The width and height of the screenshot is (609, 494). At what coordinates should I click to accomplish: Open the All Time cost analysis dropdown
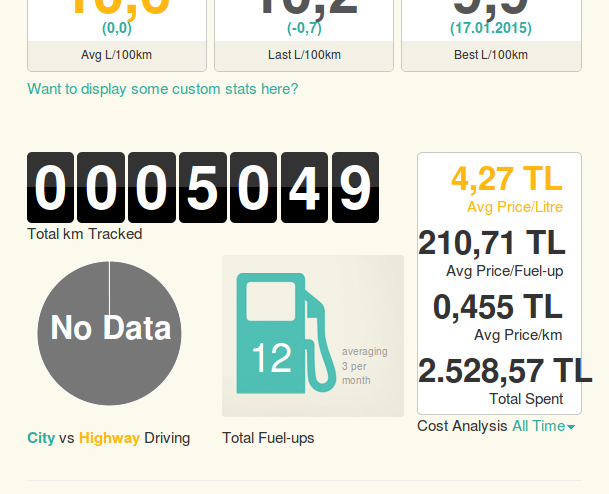point(543,426)
